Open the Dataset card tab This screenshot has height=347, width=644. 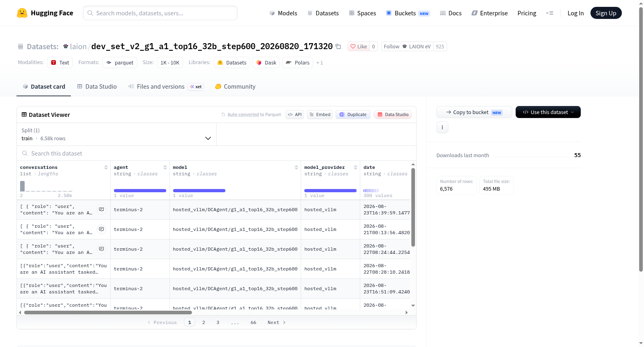(x=44, y=87)
